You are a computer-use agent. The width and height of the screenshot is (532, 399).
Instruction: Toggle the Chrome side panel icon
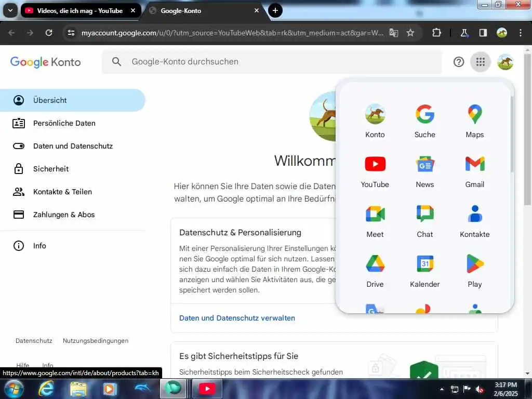coord(483,33)
